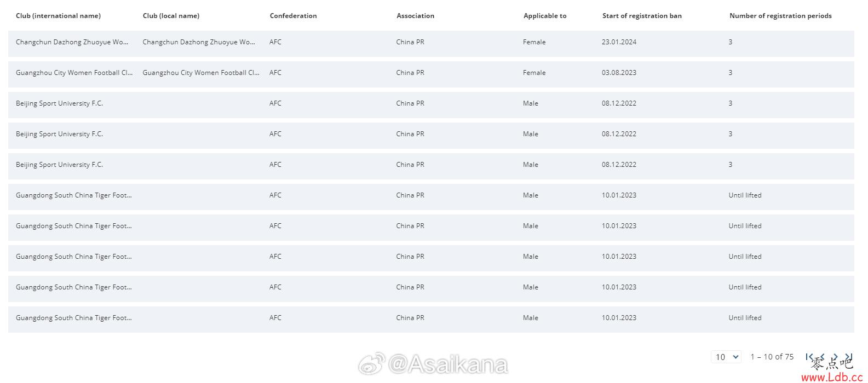Go to next page of results

point(836,357)
